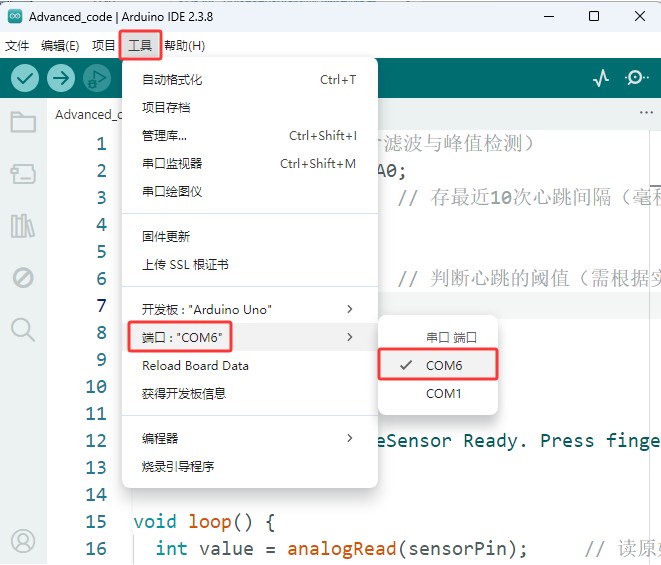The height and width of the screenshot is (565, 661).
Task: Click the user account icon
Action: click(23, 541)
